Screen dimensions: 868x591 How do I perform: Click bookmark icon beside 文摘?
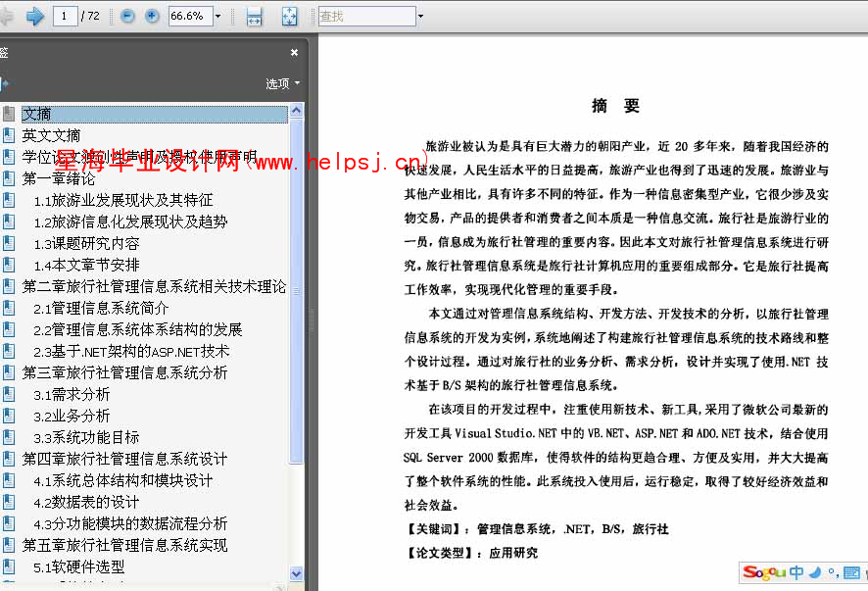click(x=8, y=114)
